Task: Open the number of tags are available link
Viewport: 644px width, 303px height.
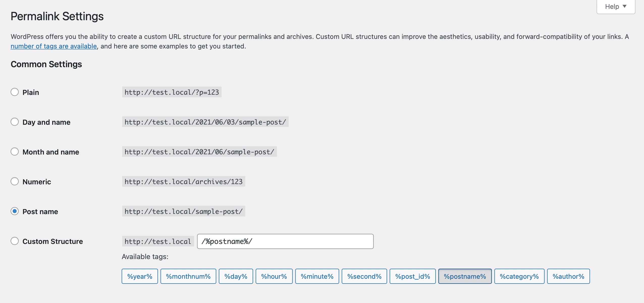Action: [x=53, y=46]
